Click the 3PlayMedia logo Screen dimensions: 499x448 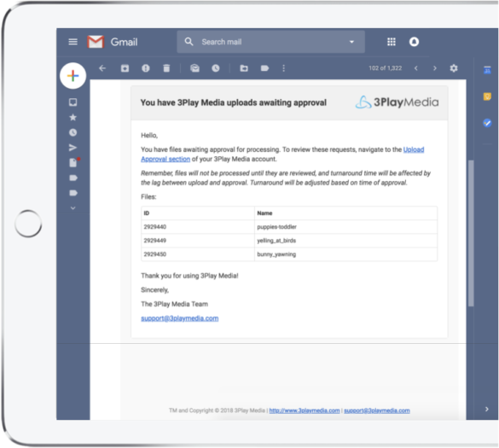[397, 102]
